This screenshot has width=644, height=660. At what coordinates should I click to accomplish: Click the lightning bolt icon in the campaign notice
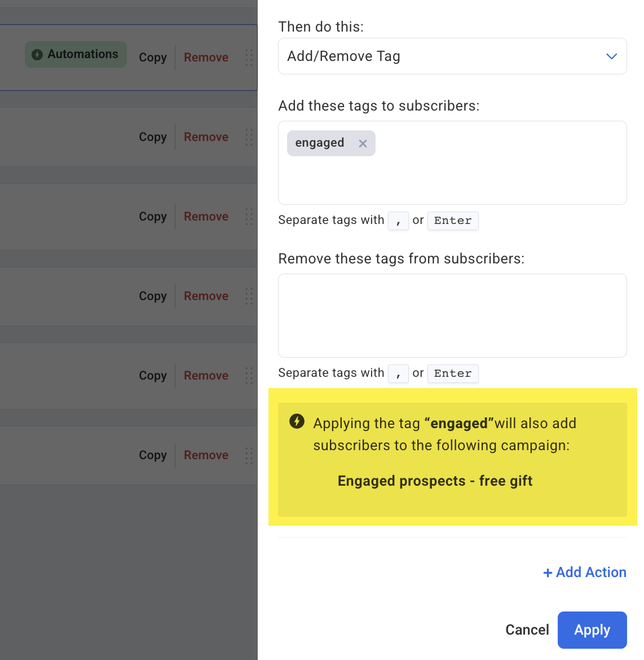297,421
